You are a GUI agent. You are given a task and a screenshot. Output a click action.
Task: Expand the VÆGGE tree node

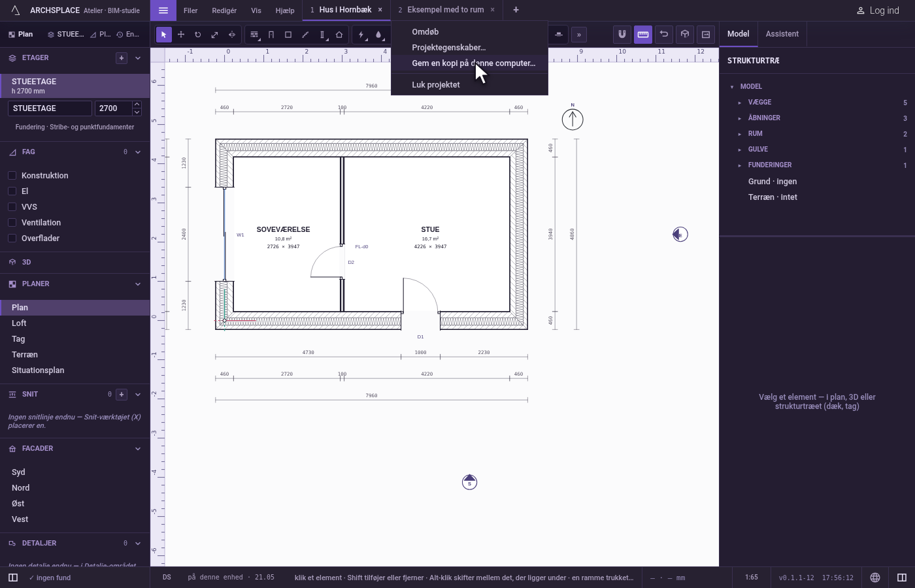(740, 103)
